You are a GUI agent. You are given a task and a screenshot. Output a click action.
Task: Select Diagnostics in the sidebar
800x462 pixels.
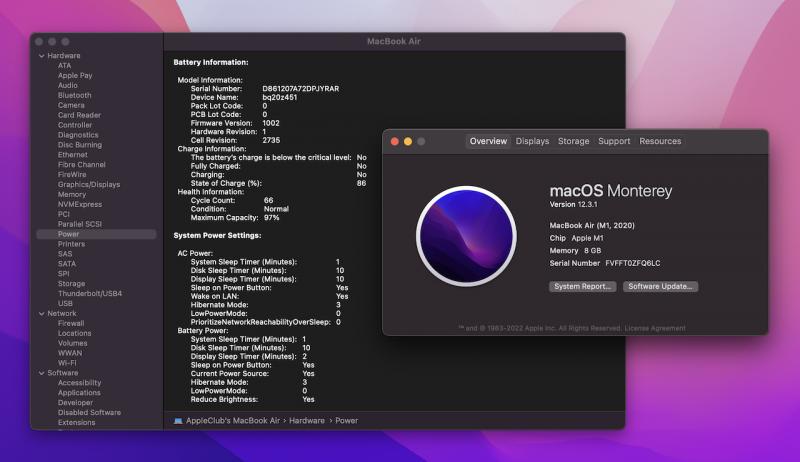click(78, 135)
